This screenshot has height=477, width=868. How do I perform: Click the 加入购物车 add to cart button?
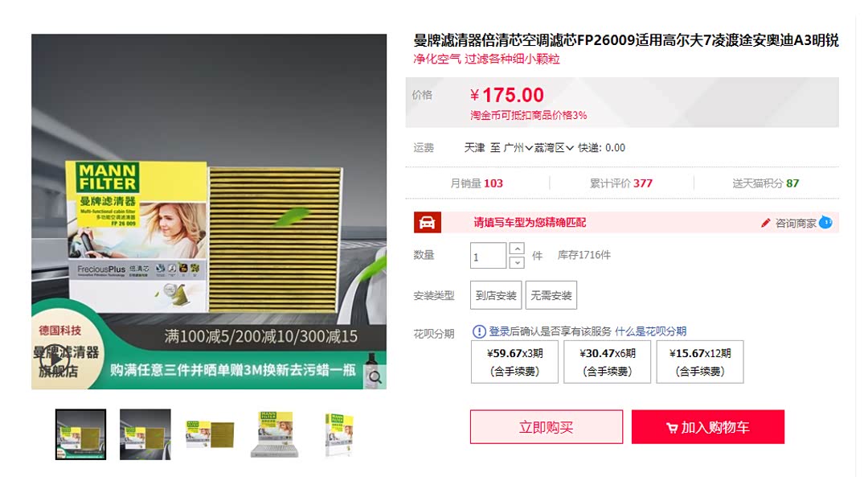[708, 427]
